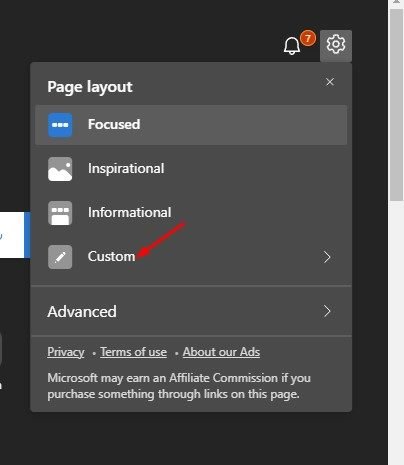The height and width of the screenshot is (465, 404).
Task: Close the Page layout panel
Action: point(330,82)
